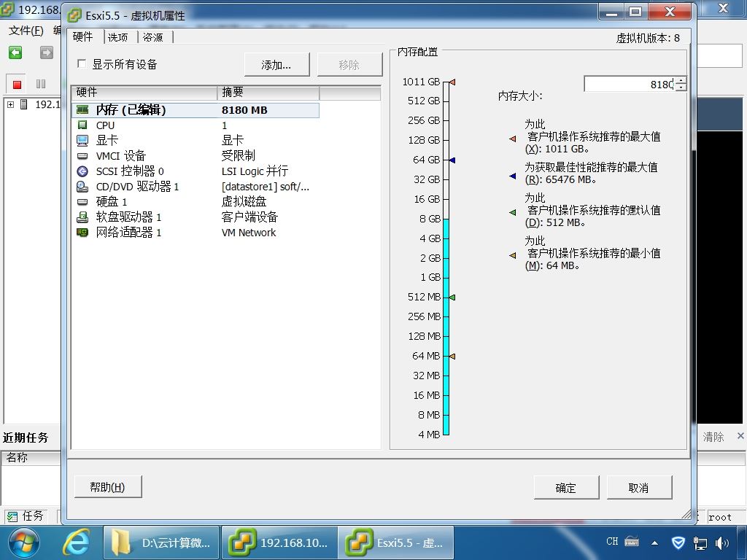This screenshot has width=747, height=560.
Task: Click 清除 link in recent tasks pane
Action: point(713,437)
